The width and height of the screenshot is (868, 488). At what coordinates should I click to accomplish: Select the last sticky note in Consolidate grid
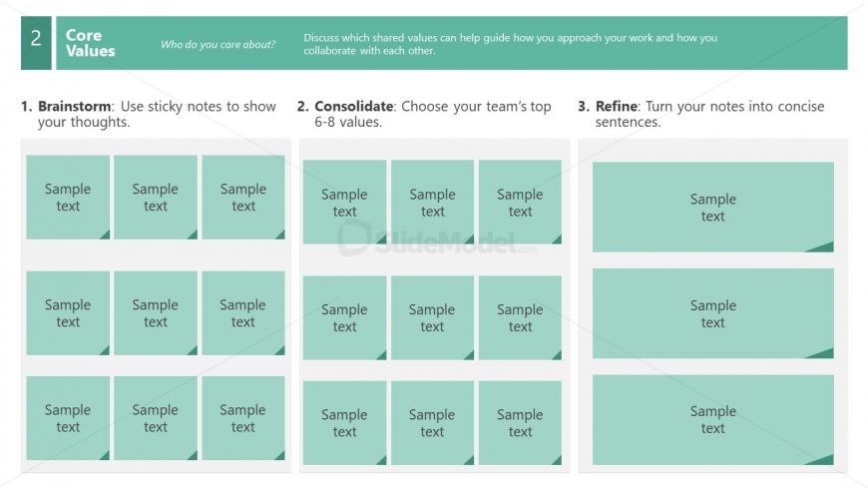[521, 423]
